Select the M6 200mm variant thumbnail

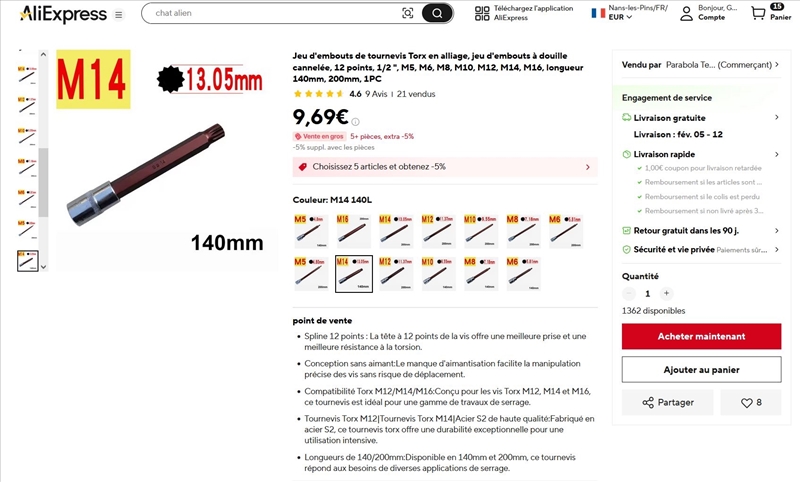click(x=566, y=231)
